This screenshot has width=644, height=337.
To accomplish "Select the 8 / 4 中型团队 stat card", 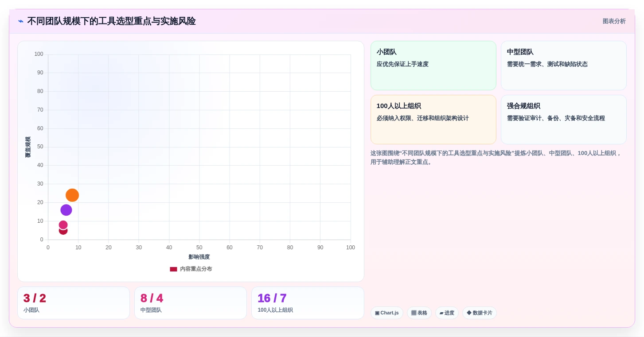I will (x=191, y=303).
